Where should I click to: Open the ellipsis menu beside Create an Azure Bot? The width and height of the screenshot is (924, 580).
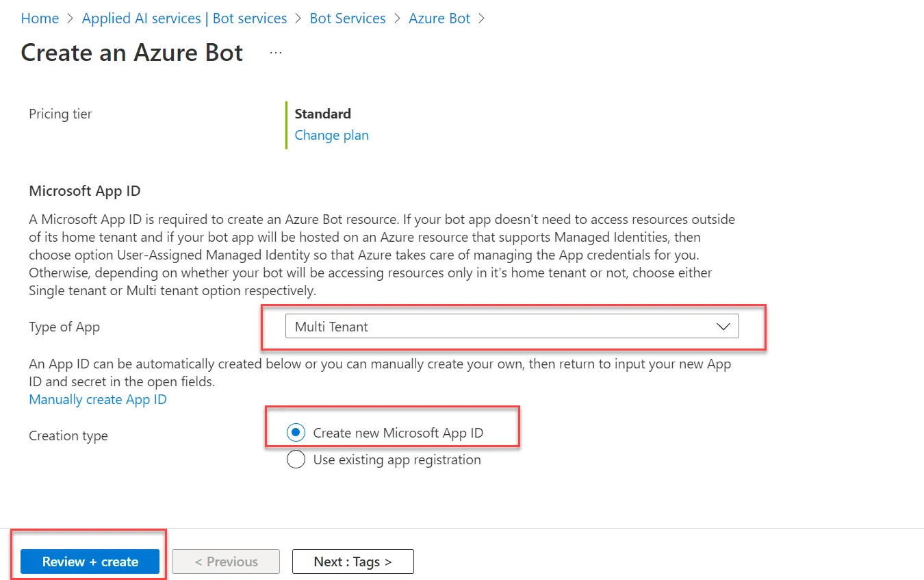point(276,53)
